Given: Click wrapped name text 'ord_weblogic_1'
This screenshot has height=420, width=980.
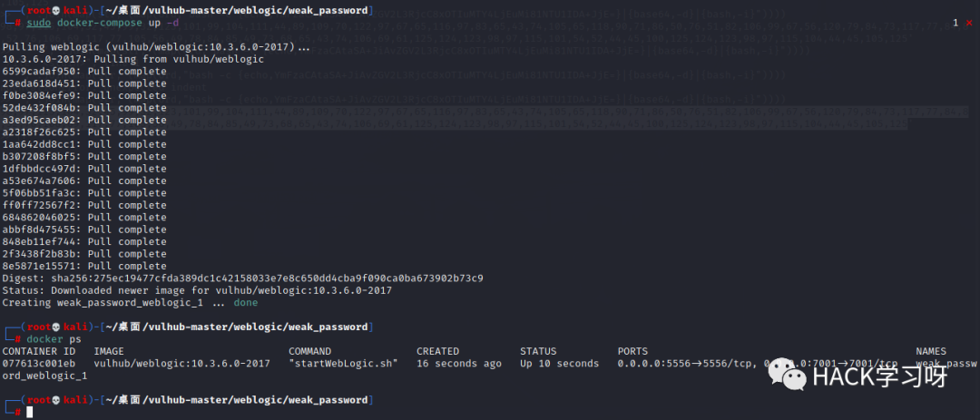Looking at the screenshot, I should 45,376.
